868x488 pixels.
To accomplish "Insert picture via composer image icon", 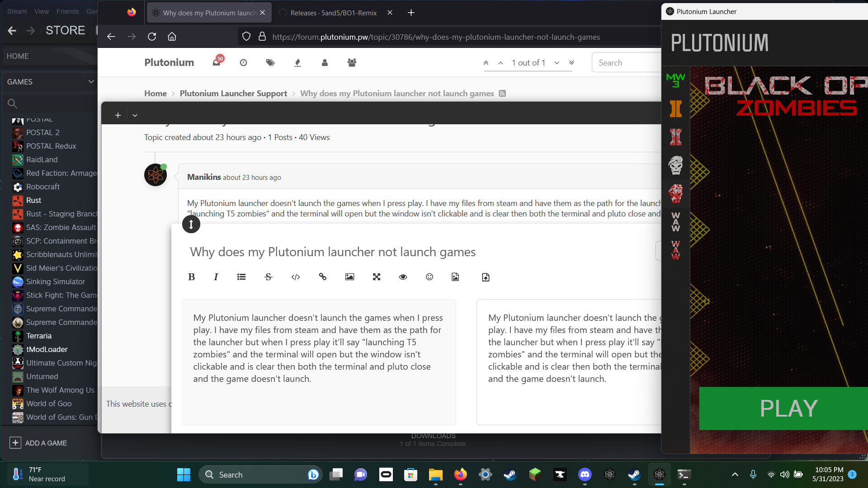I will pos(349,277).
